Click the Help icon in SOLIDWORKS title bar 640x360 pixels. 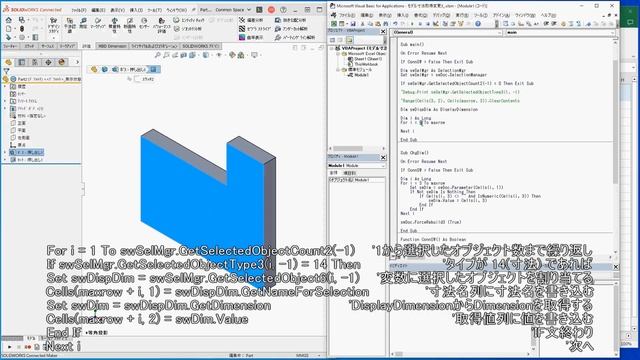pyautogui.click(x=283, y=9)
